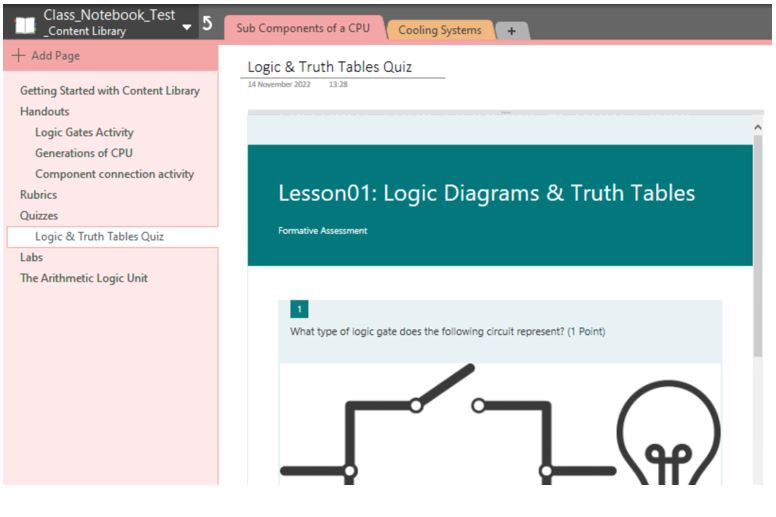Click the embedded form vertical scrollbar thumb
776x517 pixels.
[x=758, y=245]
